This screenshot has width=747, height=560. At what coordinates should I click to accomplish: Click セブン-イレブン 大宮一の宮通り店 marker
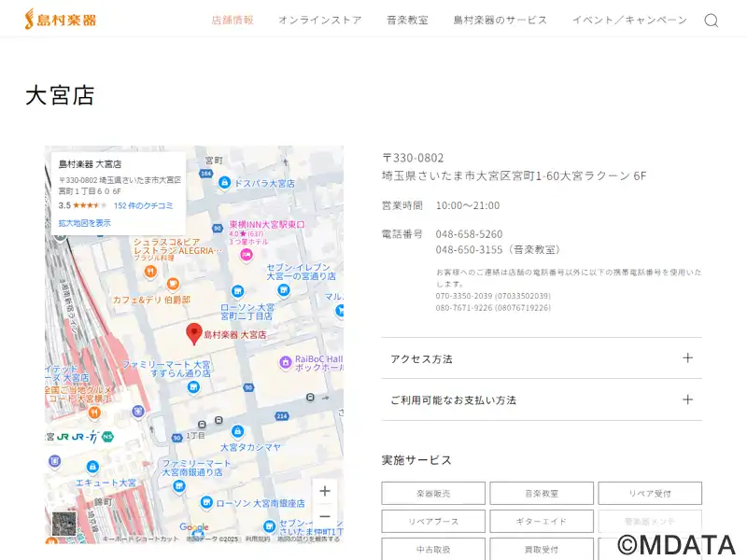pyautogui.click(x=284, y=290)
